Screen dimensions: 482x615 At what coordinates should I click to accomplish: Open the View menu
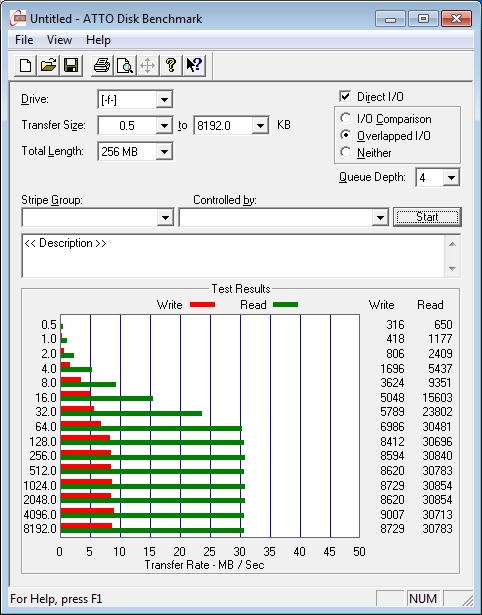pyautogui.click(x=59, y=40)
